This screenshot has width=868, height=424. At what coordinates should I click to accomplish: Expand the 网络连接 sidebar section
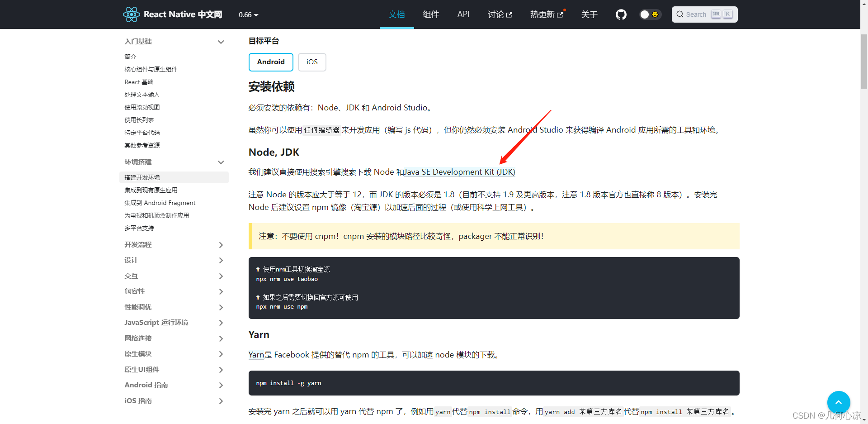tap(175, 338)
